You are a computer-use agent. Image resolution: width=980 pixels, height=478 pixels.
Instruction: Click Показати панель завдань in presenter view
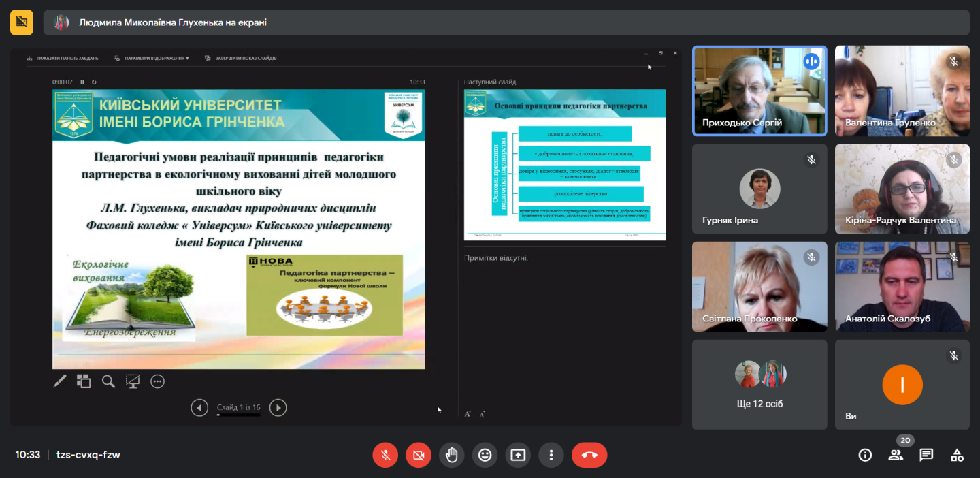coord(63,58)
